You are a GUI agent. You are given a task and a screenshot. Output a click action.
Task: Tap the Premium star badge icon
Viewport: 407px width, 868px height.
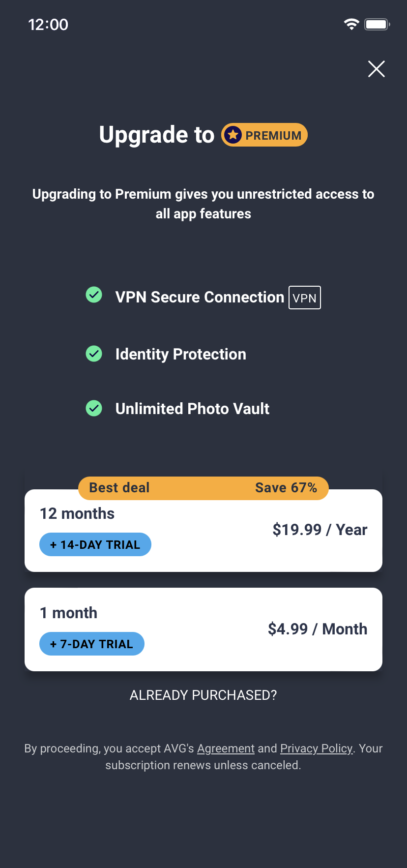point(233,135)
